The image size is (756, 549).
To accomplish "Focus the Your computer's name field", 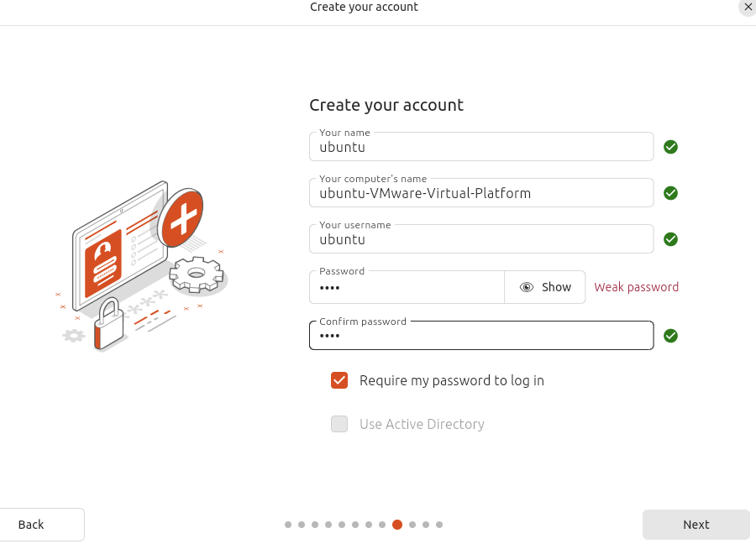I will [481, 193].
